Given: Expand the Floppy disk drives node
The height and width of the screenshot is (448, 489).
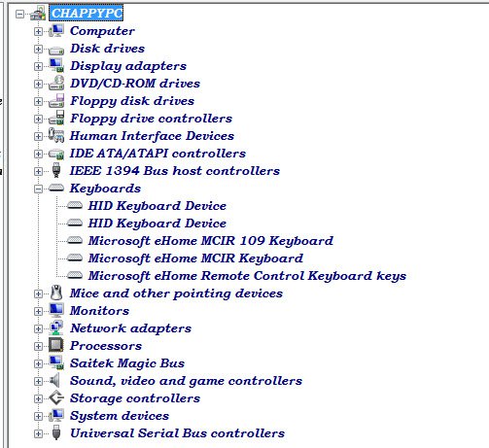Looking at the screenshot, I should coord(38,101).
